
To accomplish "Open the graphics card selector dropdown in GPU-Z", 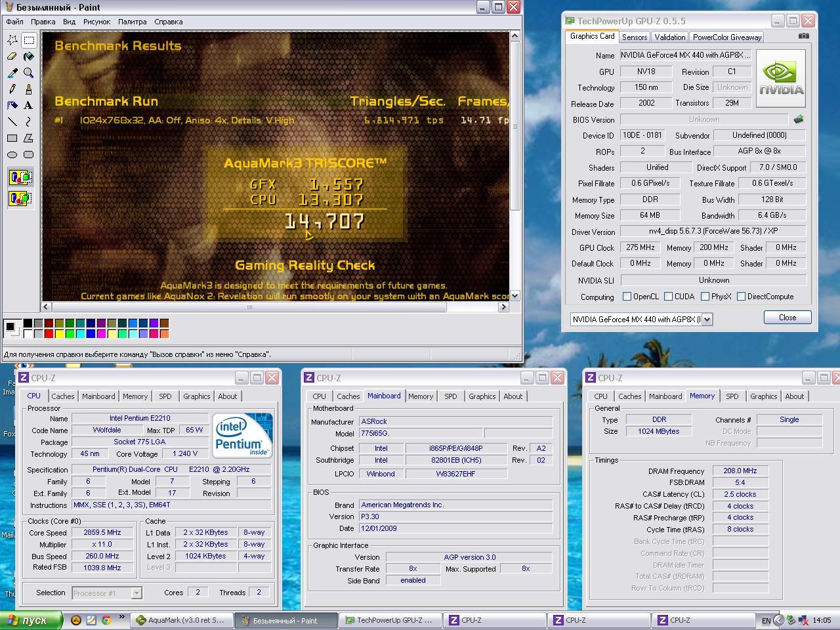I will [x=707, y=320].
